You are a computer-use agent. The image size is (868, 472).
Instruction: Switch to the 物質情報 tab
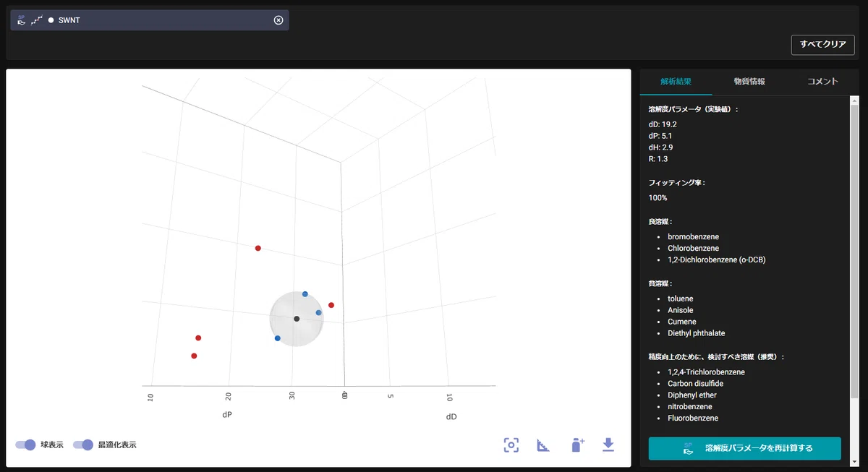click(x=749, y=82)
